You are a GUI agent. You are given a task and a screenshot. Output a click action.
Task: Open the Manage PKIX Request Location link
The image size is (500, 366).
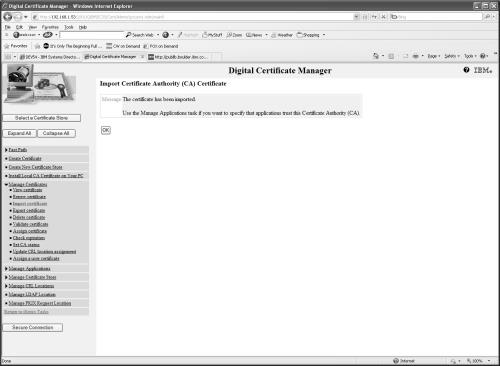click(40, 303)
